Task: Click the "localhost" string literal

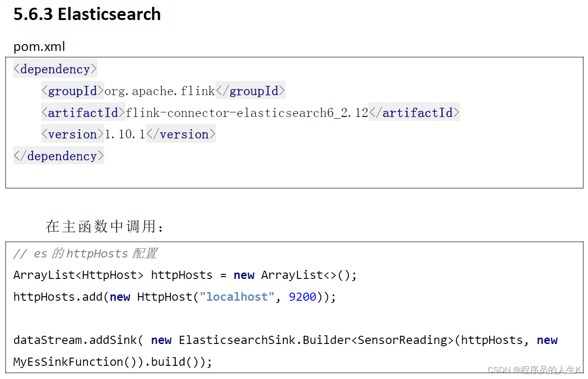Action: [237, 297]
